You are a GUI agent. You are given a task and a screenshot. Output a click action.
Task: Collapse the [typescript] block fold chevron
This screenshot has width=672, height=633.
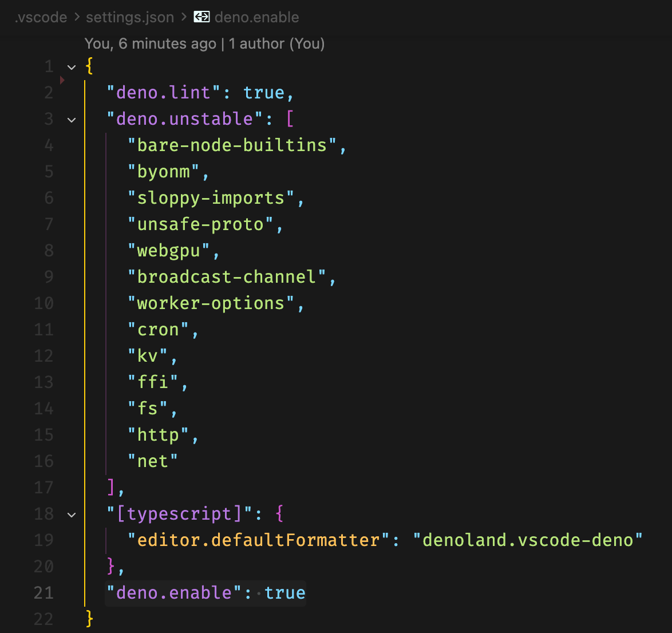tap(72, 515)
